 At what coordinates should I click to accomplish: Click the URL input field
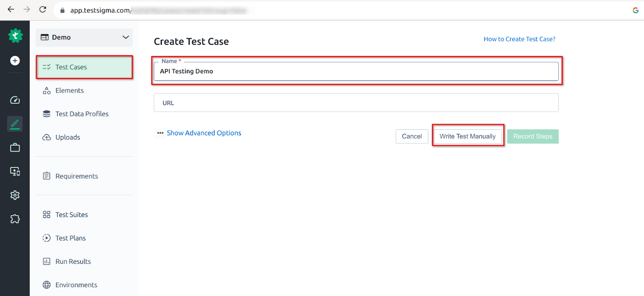(356, 103)
